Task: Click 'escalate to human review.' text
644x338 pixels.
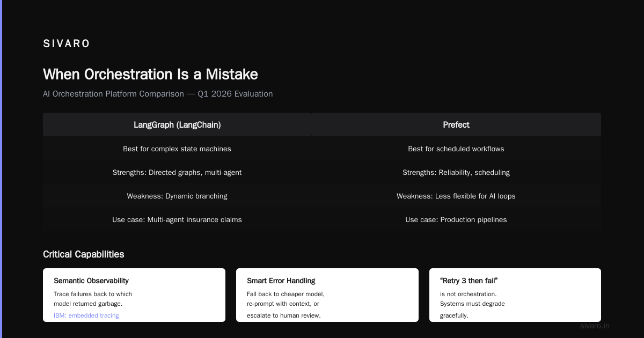Action: pos(284,315)
